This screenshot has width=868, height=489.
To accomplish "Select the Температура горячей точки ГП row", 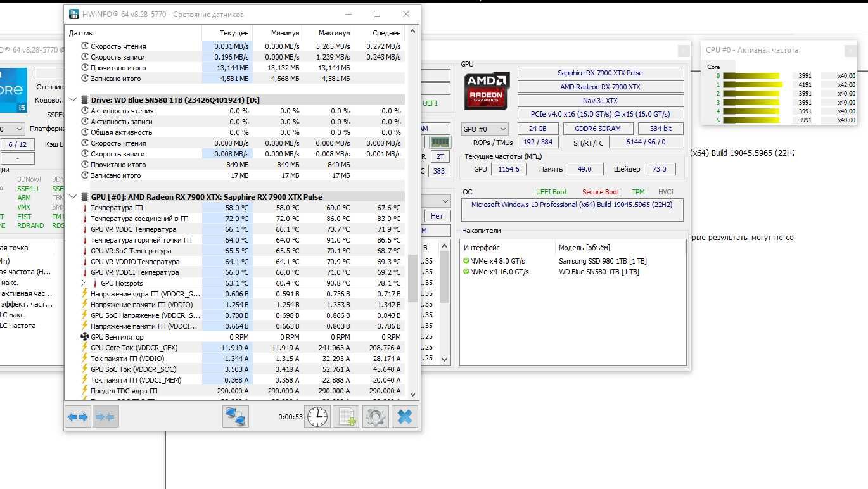I will click(x=235, y=240).
